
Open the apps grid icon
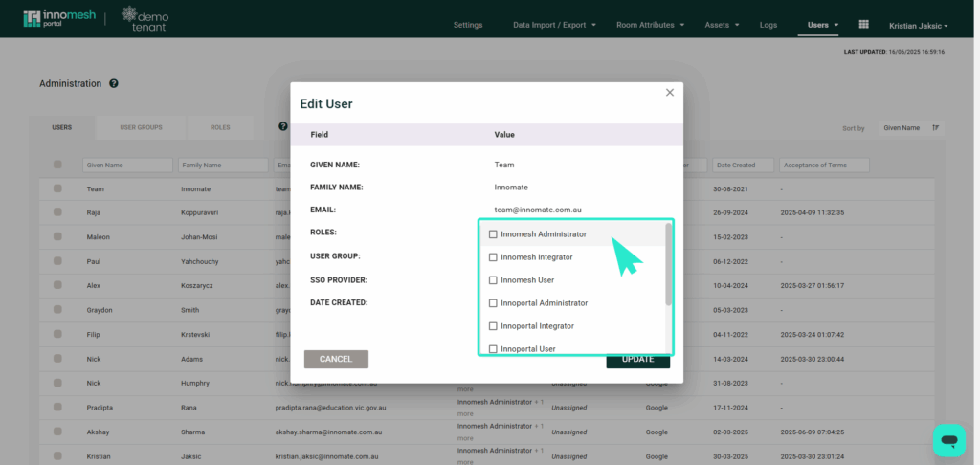coord(864,24)
